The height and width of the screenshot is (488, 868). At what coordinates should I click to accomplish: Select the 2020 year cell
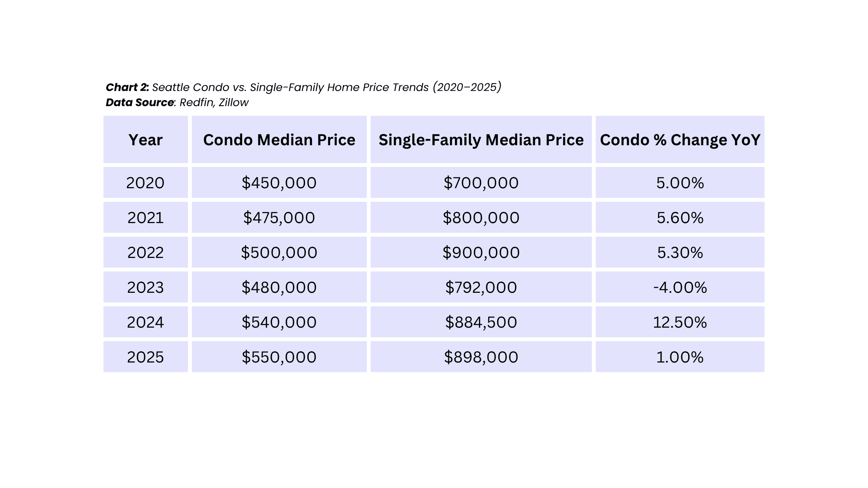pyautogui.click(x=145, y=183)
